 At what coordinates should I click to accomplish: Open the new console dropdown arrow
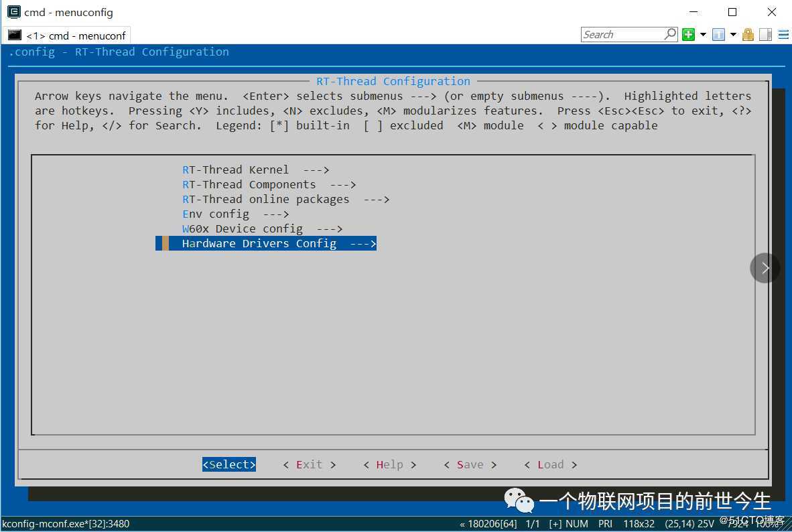point(703,34)
